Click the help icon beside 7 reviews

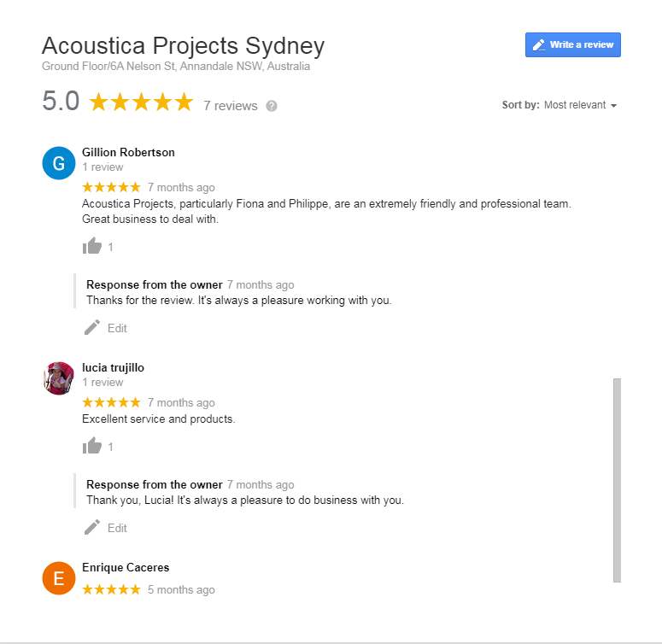pos(272,106)
